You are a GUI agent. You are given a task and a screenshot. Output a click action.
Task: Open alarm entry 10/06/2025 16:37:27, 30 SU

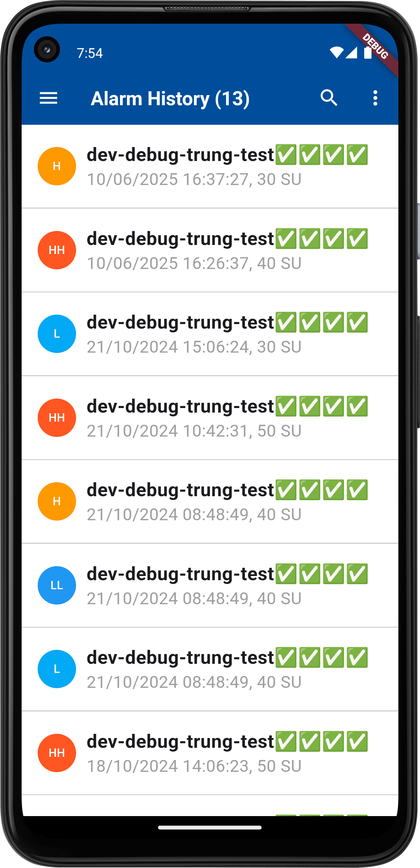click(210, 166)
